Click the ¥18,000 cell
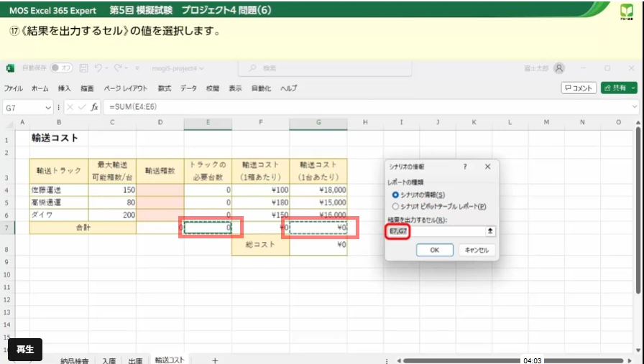Image resolution: width=644 pixels, height=364 pixels. pos(318,190)
